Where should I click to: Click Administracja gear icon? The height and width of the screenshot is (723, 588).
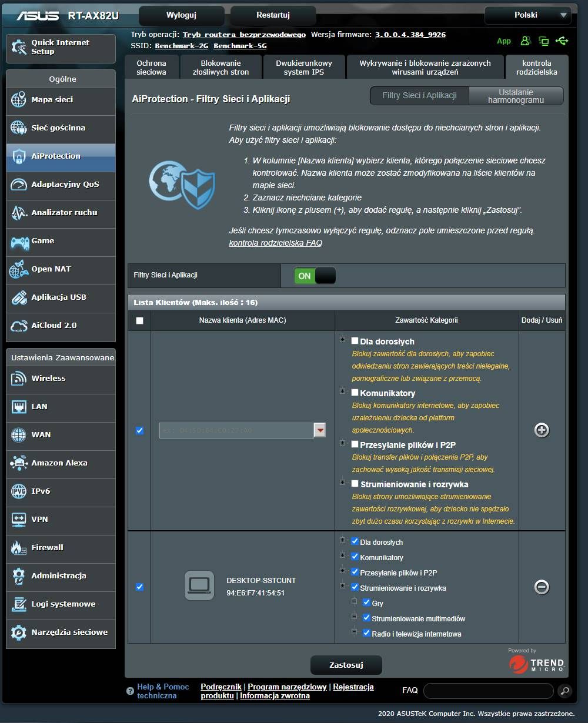tap(19, 576)
